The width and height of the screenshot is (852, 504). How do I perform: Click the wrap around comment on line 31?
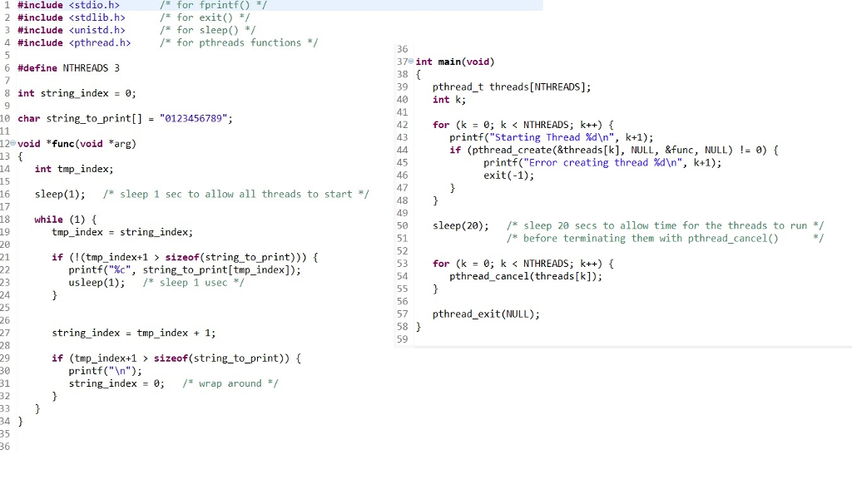coord(230,383)
